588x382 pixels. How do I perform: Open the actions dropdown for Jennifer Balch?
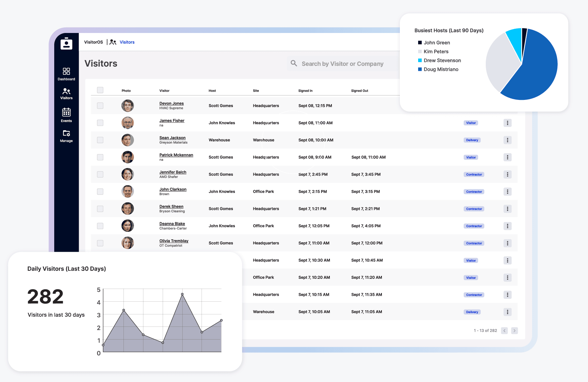point(507,174)
